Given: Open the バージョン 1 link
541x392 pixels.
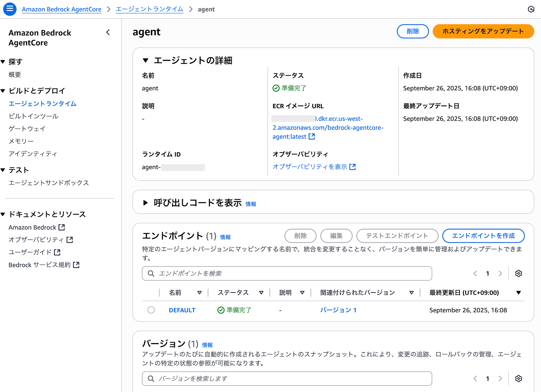Looking at the screenshot, I should (338, 310).
